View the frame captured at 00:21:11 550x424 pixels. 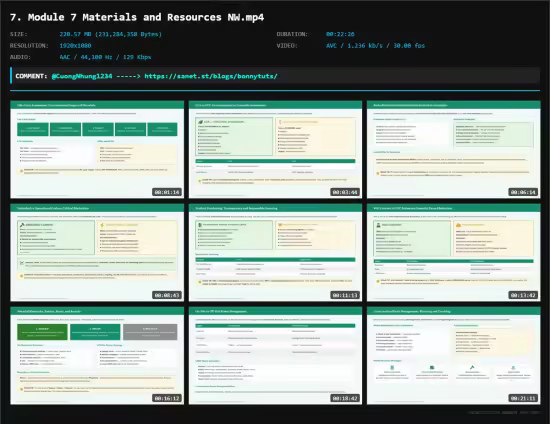[454, 356]
